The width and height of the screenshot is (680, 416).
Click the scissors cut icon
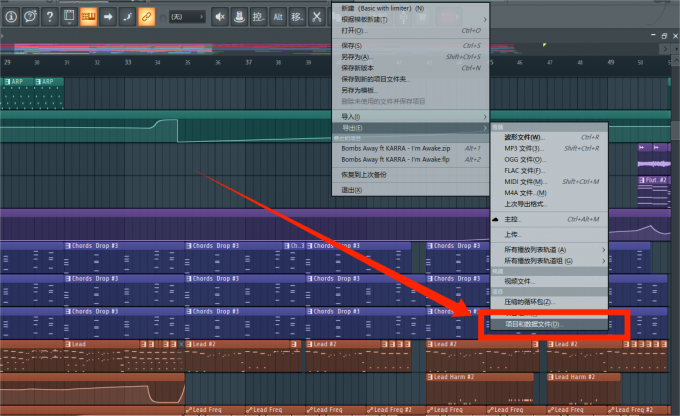[317, 17]
